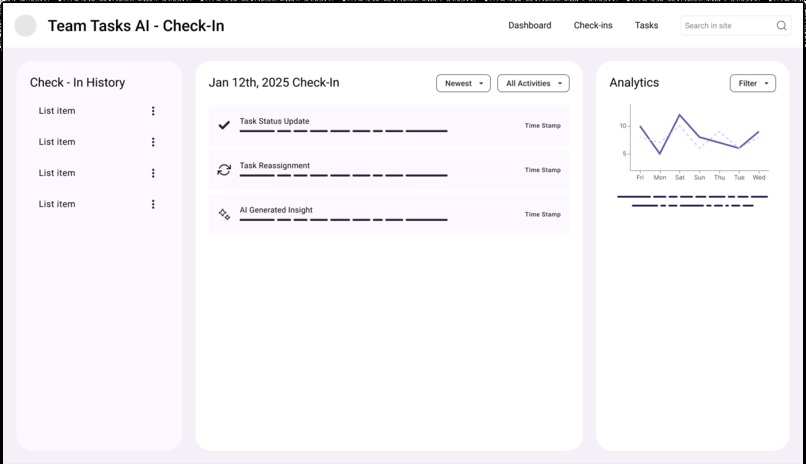Open the Analytics Filter dropdown

[x=753, y=83]
